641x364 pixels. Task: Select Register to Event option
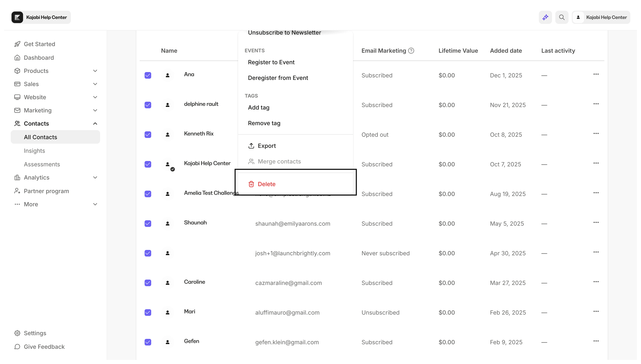tap(271, 62)
